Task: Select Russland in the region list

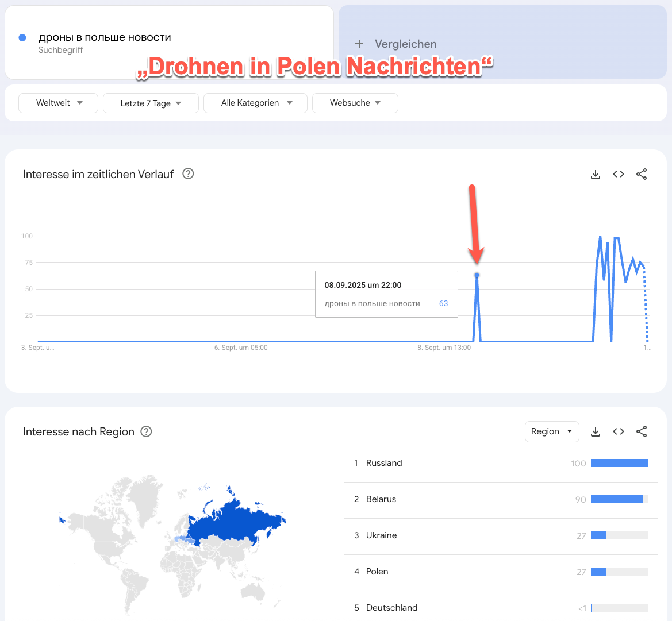Action: tap(384, 463)
